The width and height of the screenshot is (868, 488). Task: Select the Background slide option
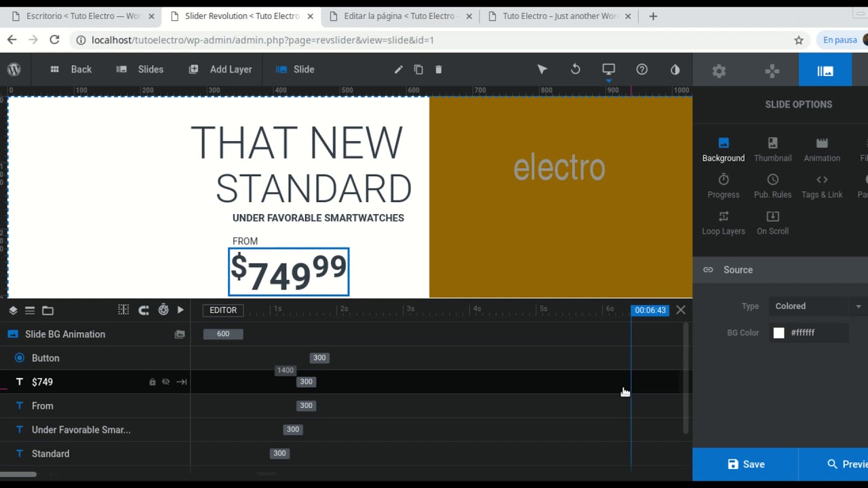click(x=724, y=149)
